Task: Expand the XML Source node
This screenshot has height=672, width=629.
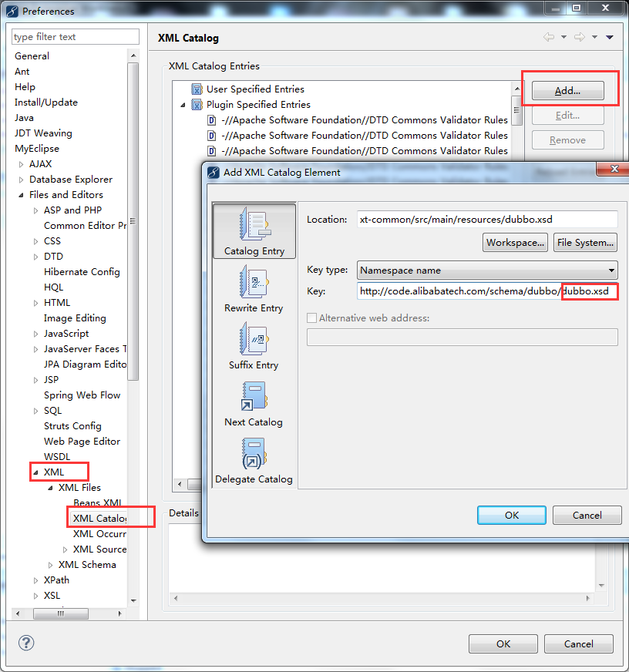Action: coord(66,549)
